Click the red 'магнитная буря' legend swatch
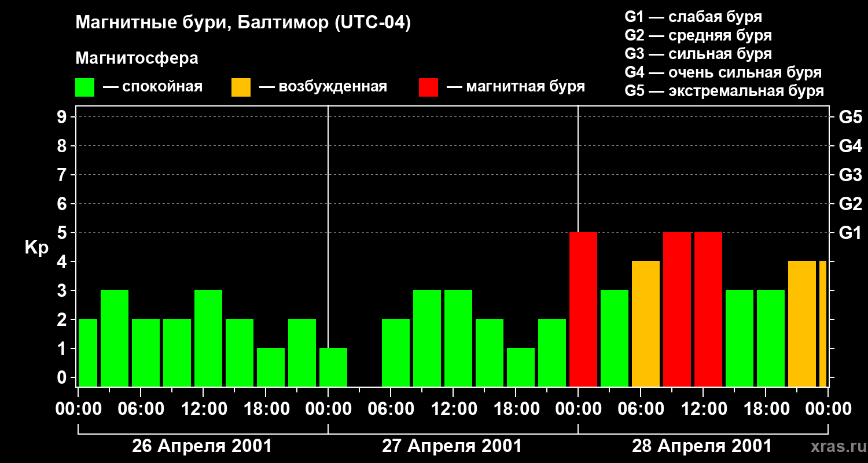Screen dimensions: 868x463 tap(428, 87)
